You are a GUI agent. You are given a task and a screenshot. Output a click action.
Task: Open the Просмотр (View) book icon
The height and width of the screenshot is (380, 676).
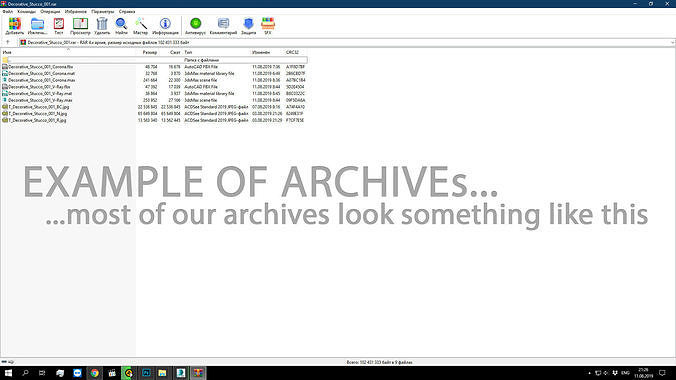80,26
